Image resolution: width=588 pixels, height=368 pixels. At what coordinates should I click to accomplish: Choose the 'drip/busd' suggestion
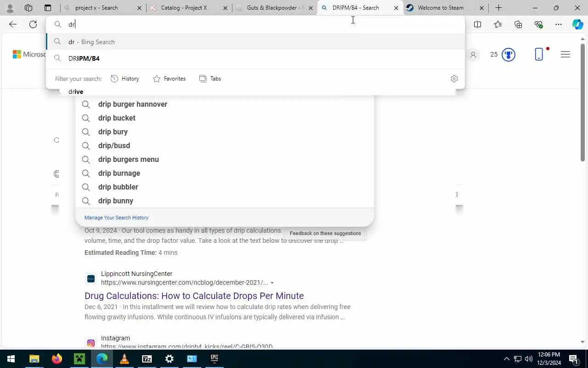pyautogui.click(x=225, y=146)
